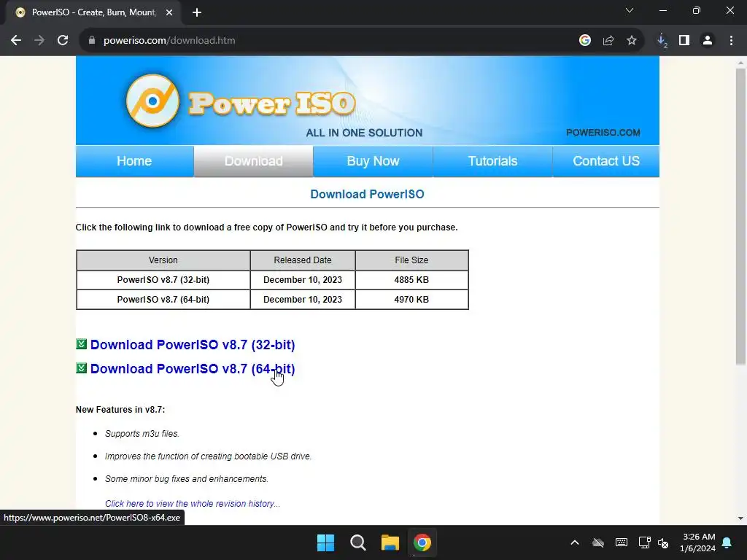Open Windows taskbar search

357,542
